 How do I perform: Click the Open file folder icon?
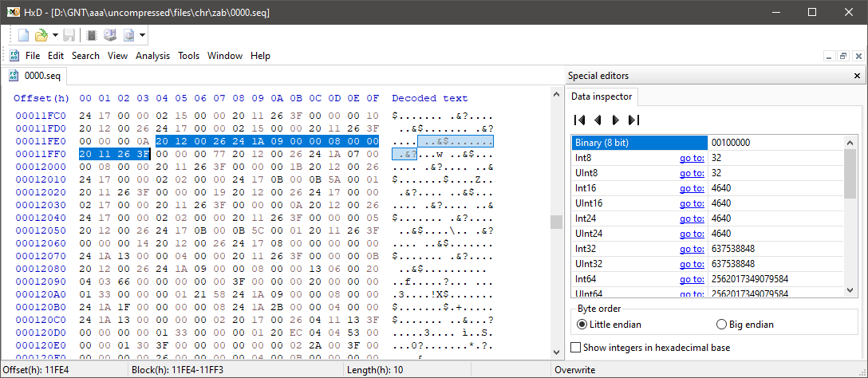41,35
